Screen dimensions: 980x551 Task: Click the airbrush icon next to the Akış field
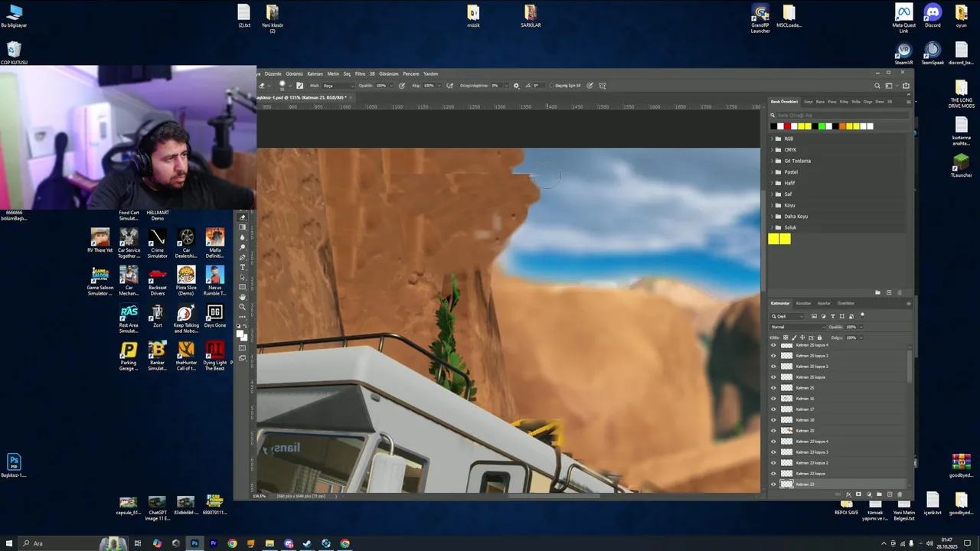pos(449,86)
